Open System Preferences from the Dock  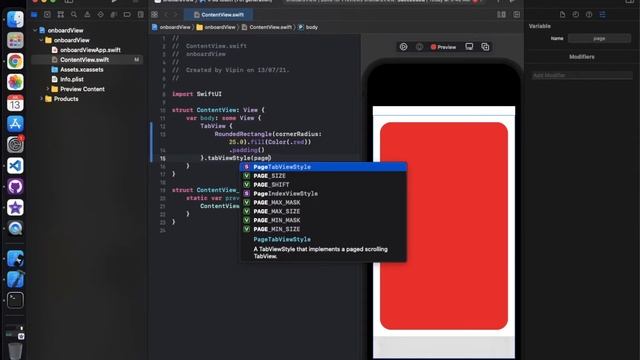pos(15,145)
